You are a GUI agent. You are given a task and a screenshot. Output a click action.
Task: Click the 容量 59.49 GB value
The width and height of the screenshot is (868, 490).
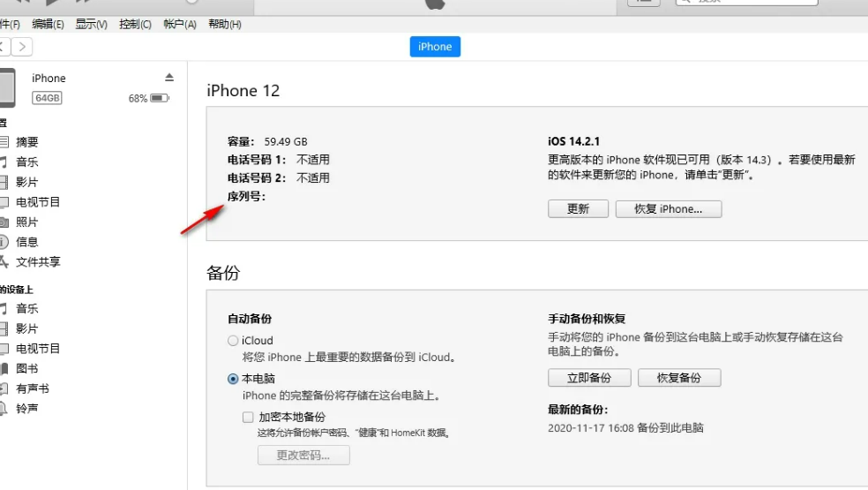tap(286, 141)
